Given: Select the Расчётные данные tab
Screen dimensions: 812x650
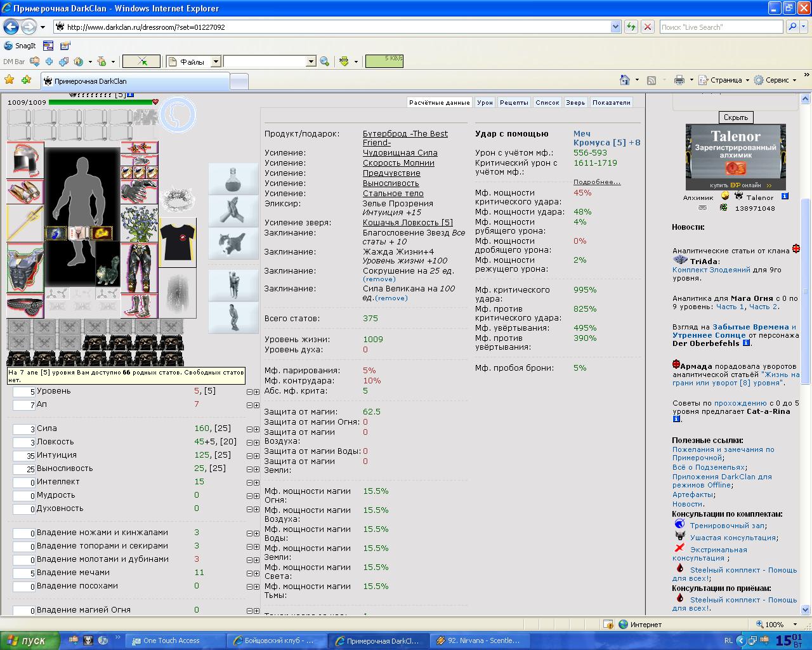Looking at the screenshot, I should pyautogui.click(x=440, y=102).
